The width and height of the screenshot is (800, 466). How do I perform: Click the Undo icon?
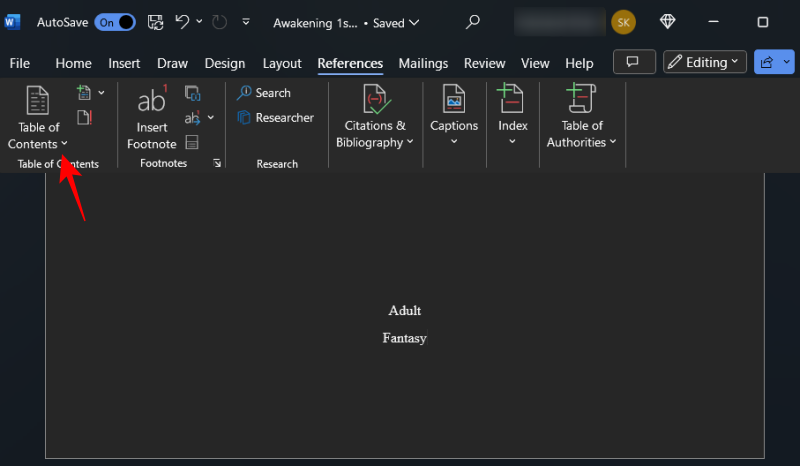coord(182,22)
